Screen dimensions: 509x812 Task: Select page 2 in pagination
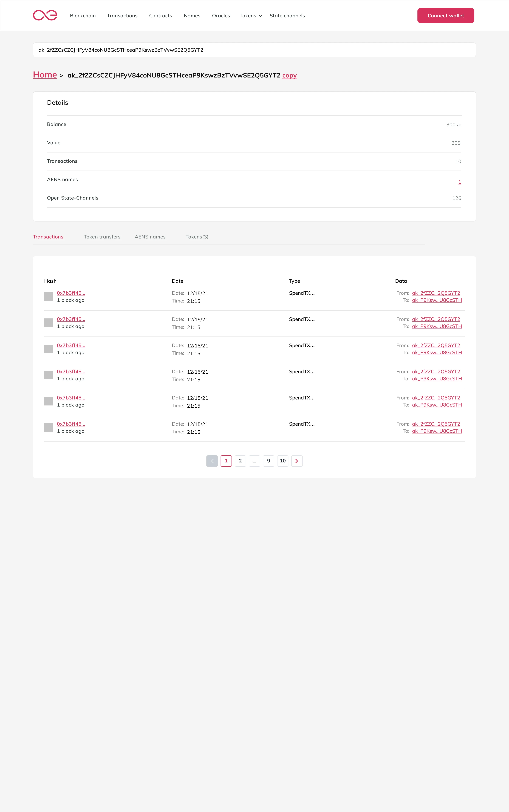(240, 461)
